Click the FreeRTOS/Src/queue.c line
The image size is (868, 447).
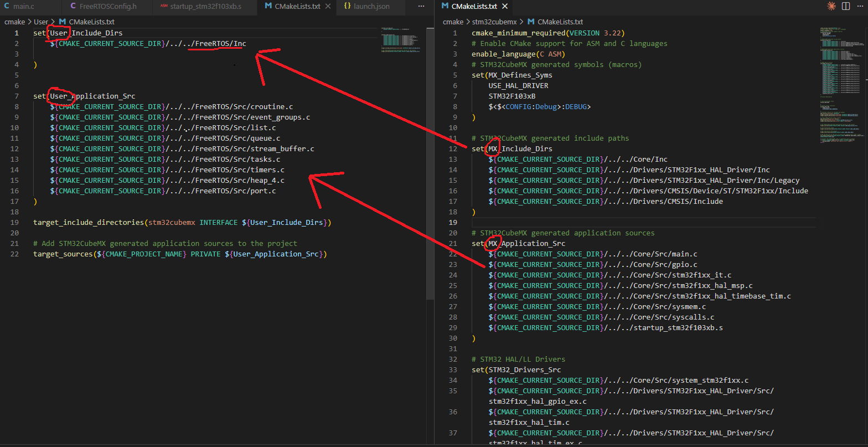point(165,138)
